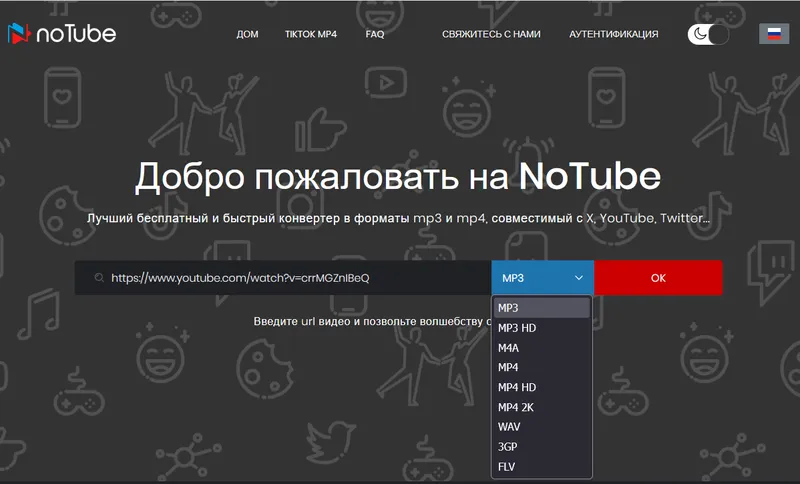Screen dimensions: 800x484
Task: Click the 'Лучший бесплатный и быстрый конвертер' subtitle
Action: [x=398, y=218]
